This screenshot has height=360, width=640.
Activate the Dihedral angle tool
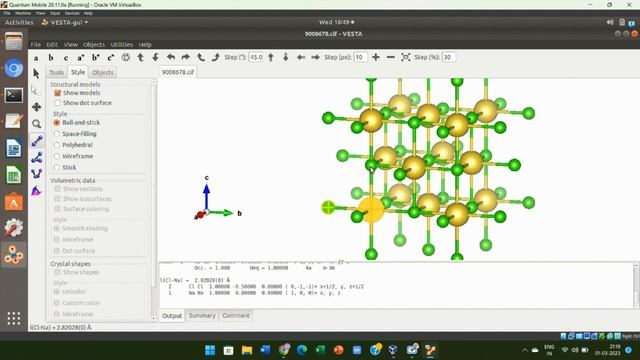point(36,174)
